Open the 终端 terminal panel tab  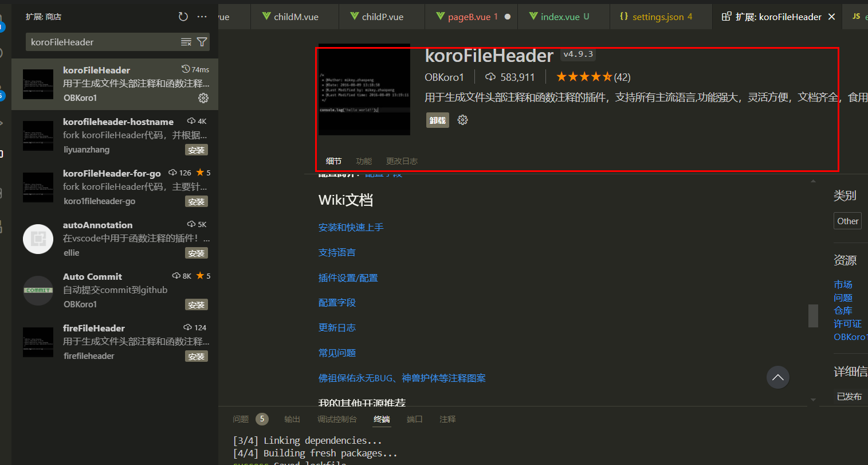pyautogui.click(x=382, y=419)
